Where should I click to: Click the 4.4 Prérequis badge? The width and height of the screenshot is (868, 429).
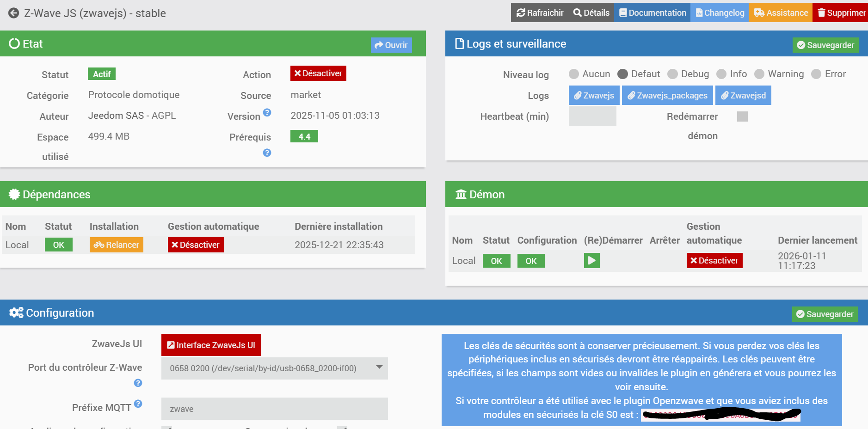[304, 136]
